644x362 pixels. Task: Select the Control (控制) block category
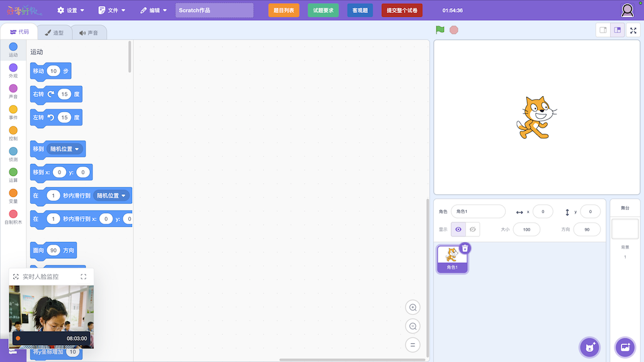coord(13,133)
